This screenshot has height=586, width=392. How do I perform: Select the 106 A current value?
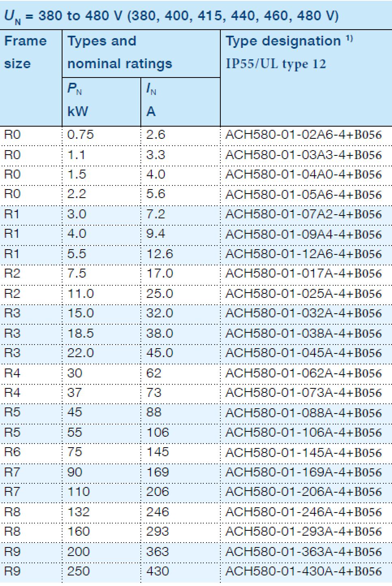point(157,433)
